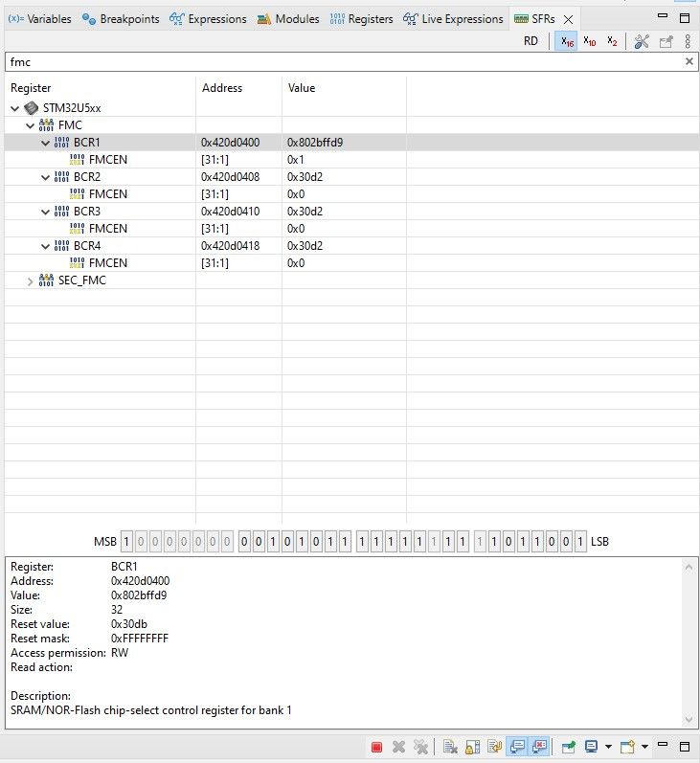Image resolution: width=700 pixels, height=763 pixels.
Task: Click address cell 0x420d0418
Action: pyautogui.click(x=230, y=246)
